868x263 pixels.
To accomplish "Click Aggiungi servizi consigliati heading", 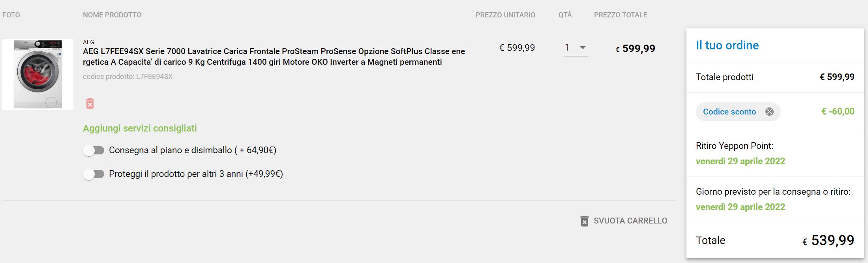I will (x=140, y=128).
